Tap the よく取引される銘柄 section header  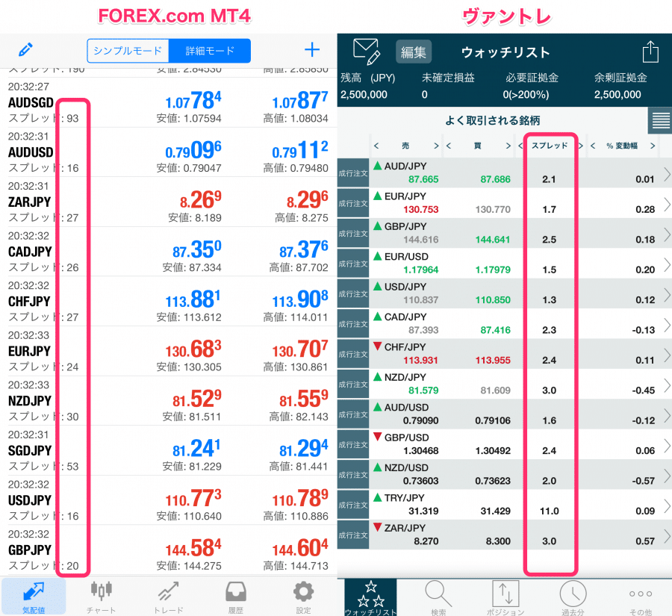pyautogui.click(x=493, y=120)
